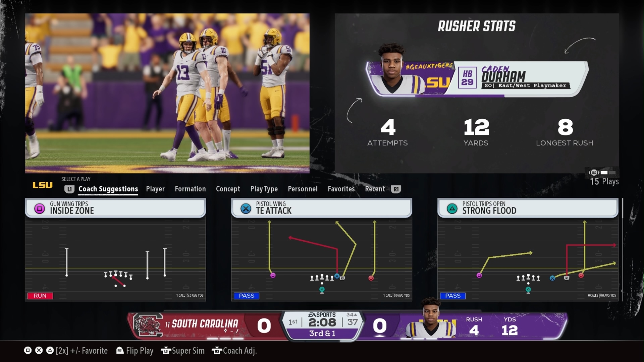Viewport: 644px width, 362px height.
Task: Go to the Favorites tab
Action: click(x=341, y=189)
